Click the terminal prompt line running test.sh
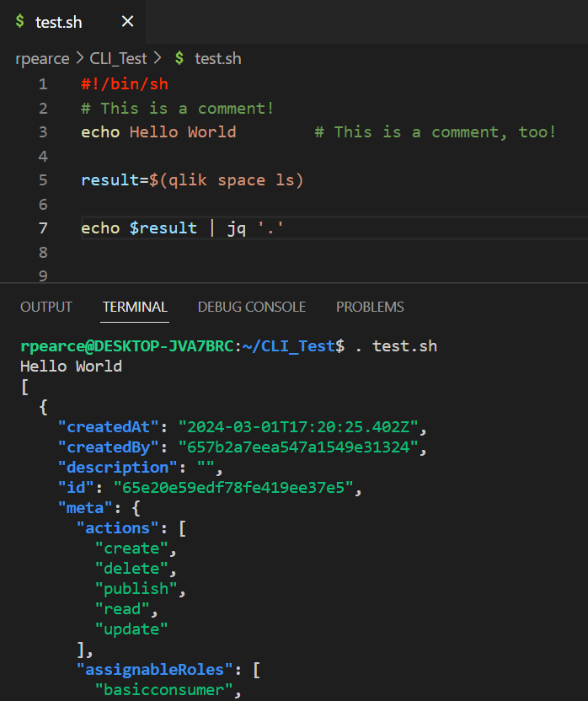Screen dimensions: 588x701 (227, 346)
